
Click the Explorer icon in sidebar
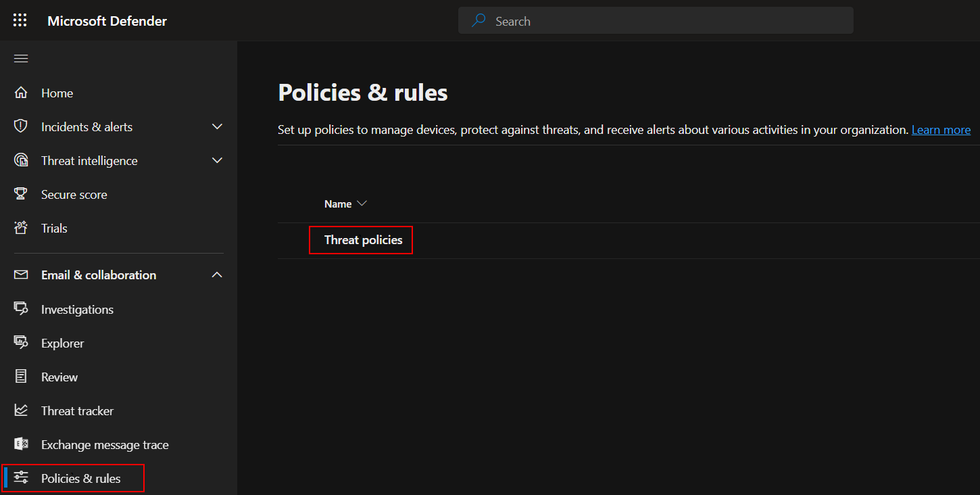(x=21, y=343)
